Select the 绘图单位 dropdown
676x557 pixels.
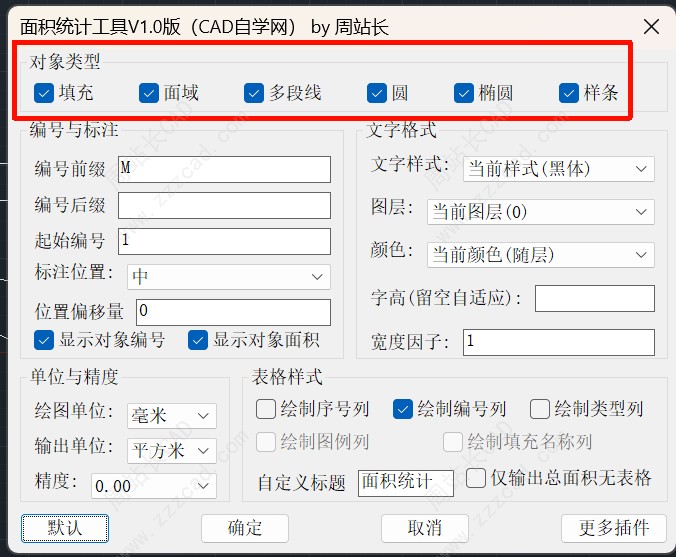[x=172, y=415]
